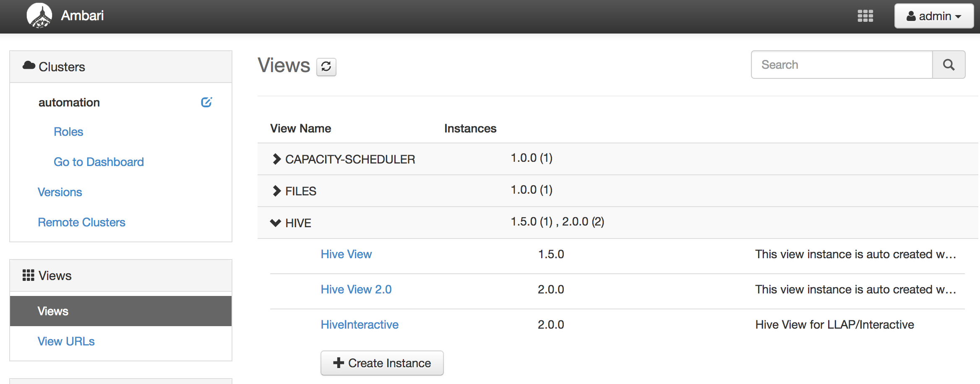Click the search magnifier button
Image resolution: width=980 pixels, height=384 pixels.
point(949,65)
